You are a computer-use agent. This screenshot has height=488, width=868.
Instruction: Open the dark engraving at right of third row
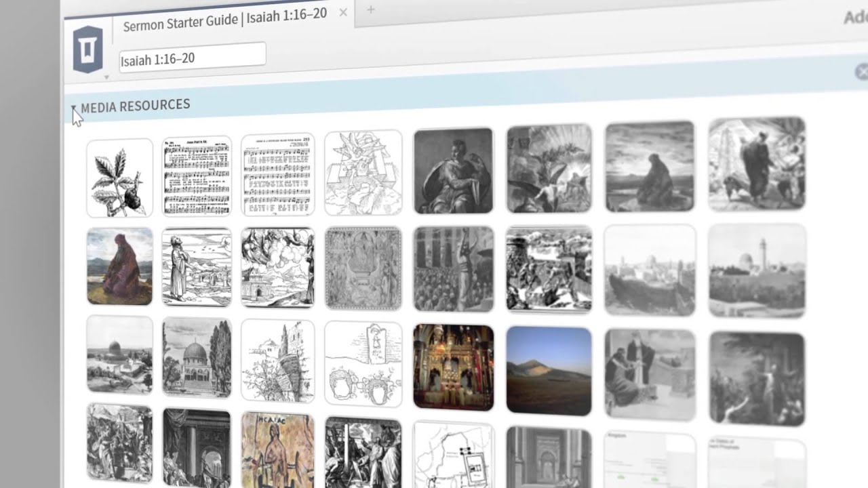757,379
